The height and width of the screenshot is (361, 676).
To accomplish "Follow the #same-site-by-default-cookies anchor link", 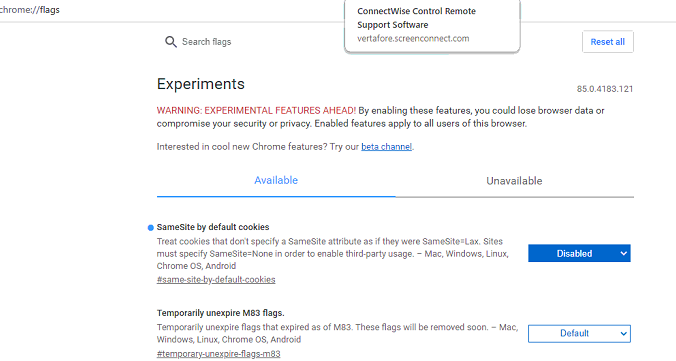I will 216,279.
